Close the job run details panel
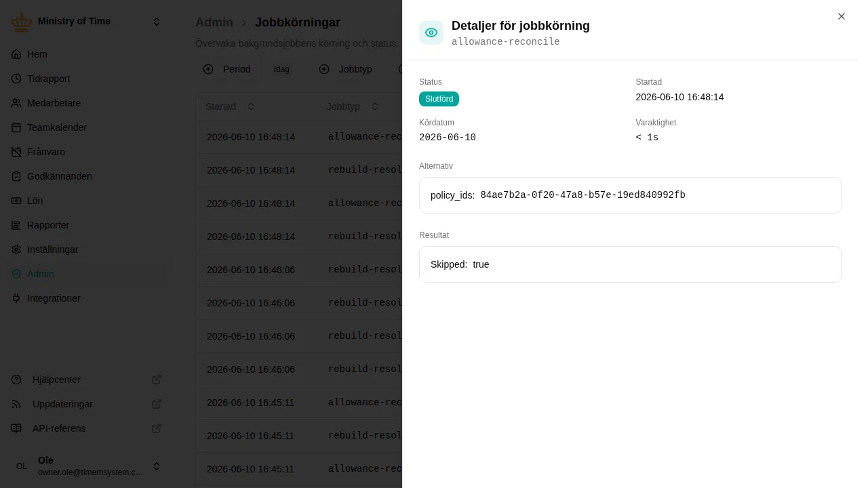Viewport: 868px width, 488px height. [x=842, y=16]
